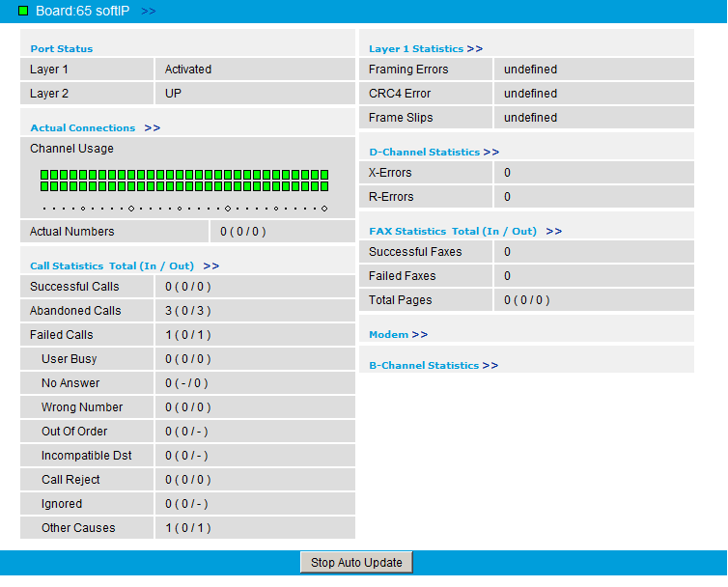
Task: Open the Call Statistics Total heading link
Action: coord(111,266)
